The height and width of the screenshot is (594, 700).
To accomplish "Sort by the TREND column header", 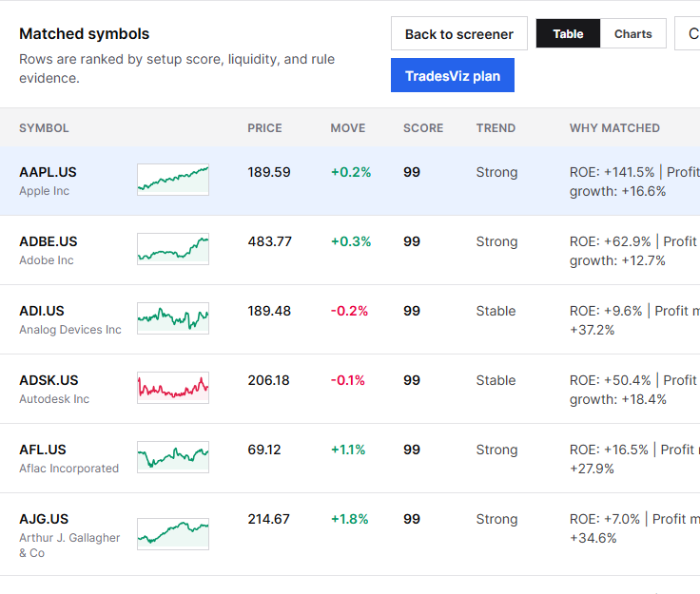I will point(496,128).
